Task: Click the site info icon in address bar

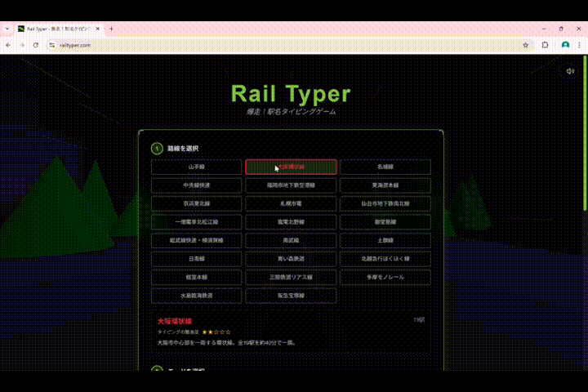Action: (x=51, y=45)
